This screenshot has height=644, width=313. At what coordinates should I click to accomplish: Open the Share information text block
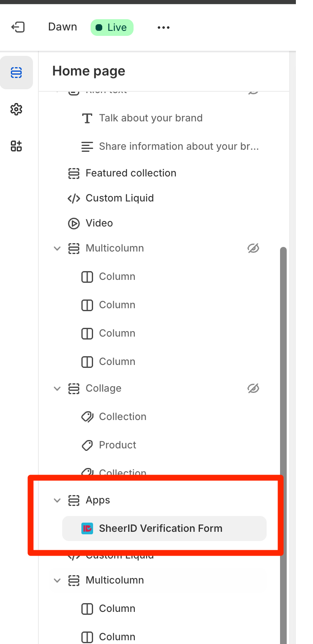[x=179, y=146]
